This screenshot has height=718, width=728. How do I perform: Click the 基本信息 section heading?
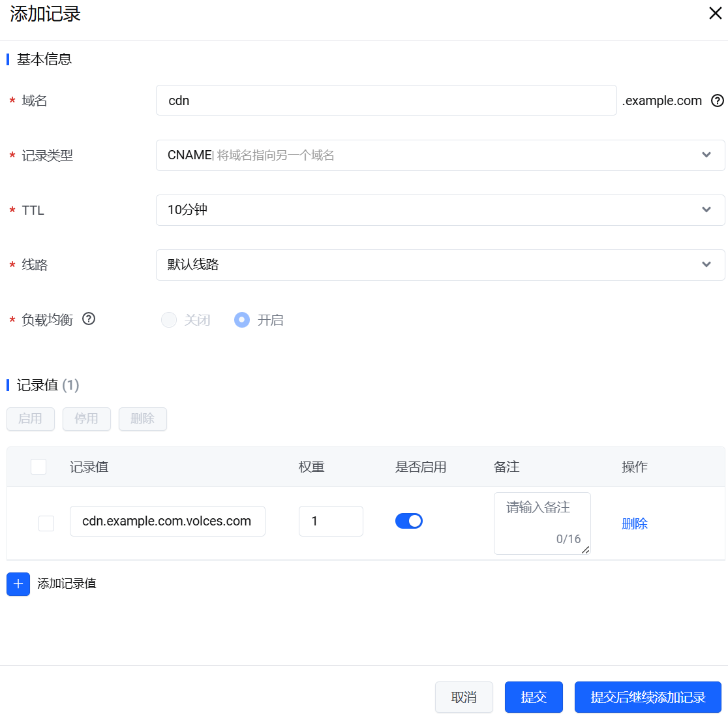pos(44,59)
